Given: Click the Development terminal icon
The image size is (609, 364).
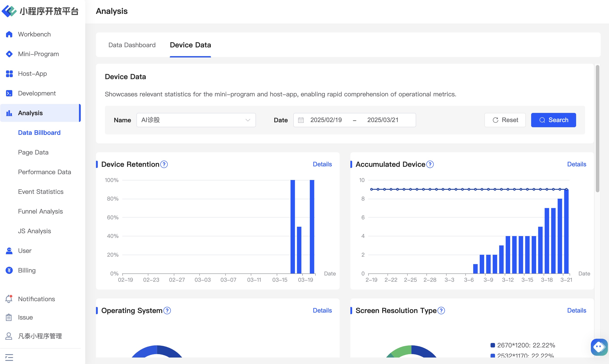Looking at the screenshot, I should (9, 93).
